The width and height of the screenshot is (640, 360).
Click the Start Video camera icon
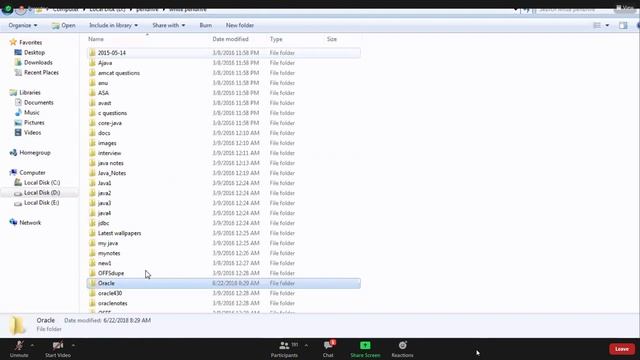coord(58,346)
